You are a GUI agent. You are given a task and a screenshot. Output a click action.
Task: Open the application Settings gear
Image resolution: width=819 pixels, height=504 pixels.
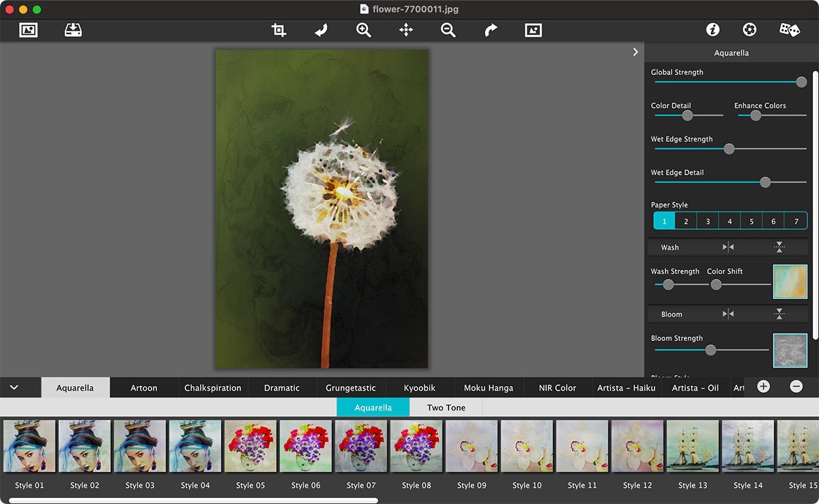pyautogui.click(x=749, y=29)
